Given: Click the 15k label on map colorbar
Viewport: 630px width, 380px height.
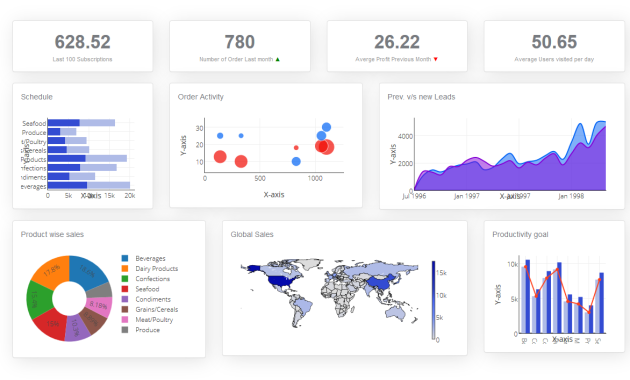Looking at the screenshot, I should (x=441, y=273).
